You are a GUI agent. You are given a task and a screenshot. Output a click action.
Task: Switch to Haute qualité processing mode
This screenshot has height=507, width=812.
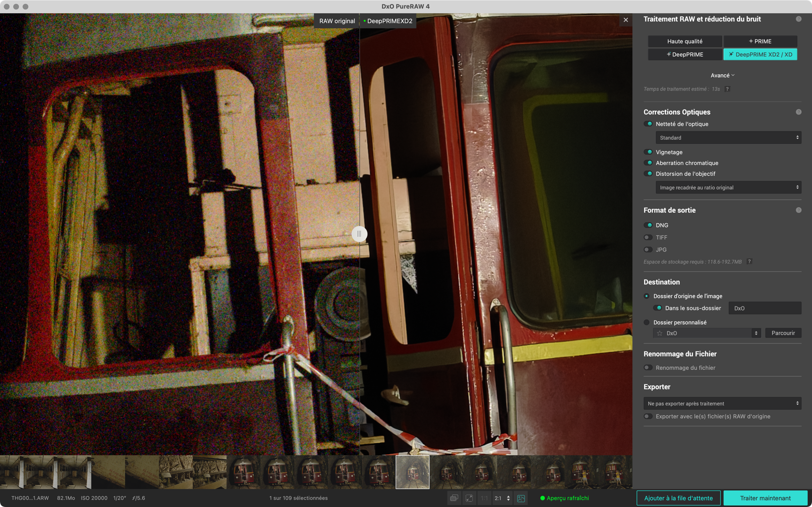pos(685,41)
